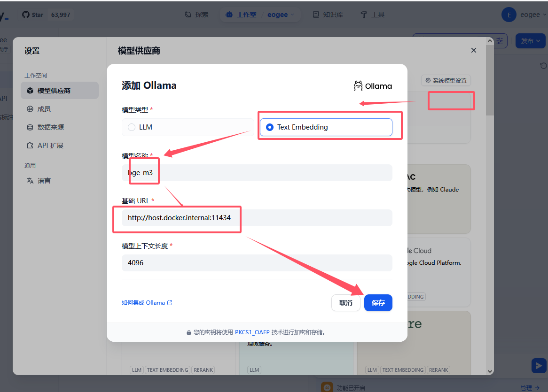Open the 语言 (Language) settings
The image size is (548, 392).
coord(39,180)
